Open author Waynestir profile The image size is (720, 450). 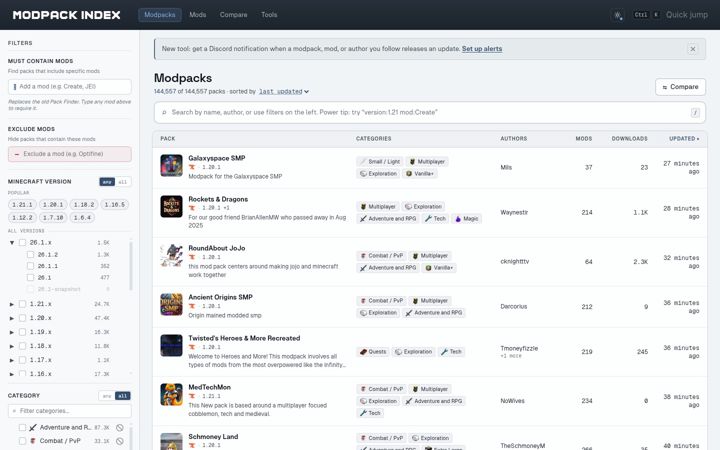click(x=514, y=213)
